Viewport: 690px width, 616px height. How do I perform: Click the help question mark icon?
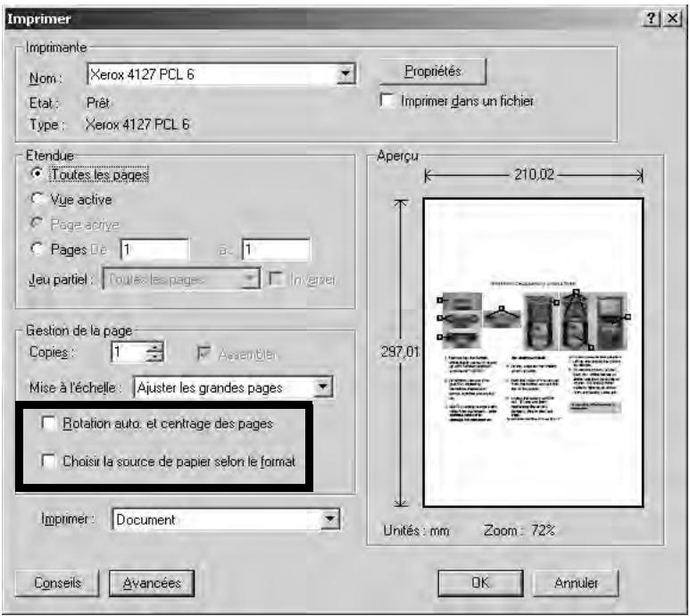click(651, 19)
